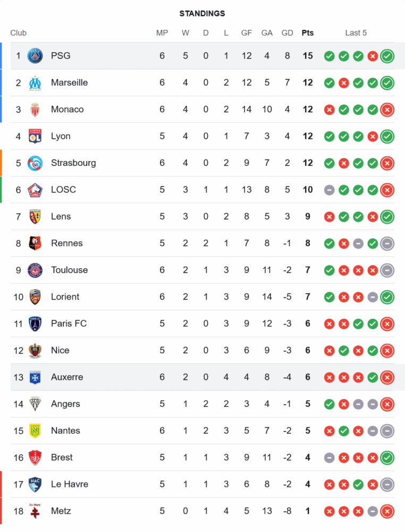Open the Paris FC team link
This screenshot has height=532, width=405.
point(69,323)
